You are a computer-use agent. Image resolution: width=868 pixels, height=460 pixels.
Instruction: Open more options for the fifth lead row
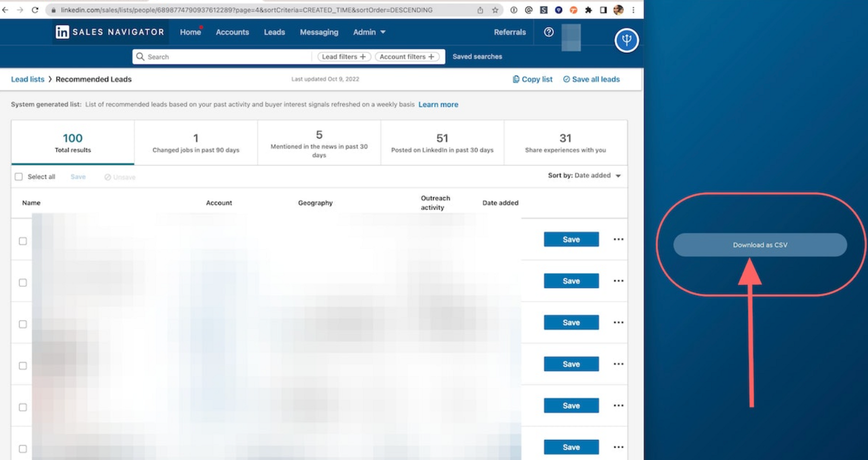pyautogui.click(x=618, y=406)
